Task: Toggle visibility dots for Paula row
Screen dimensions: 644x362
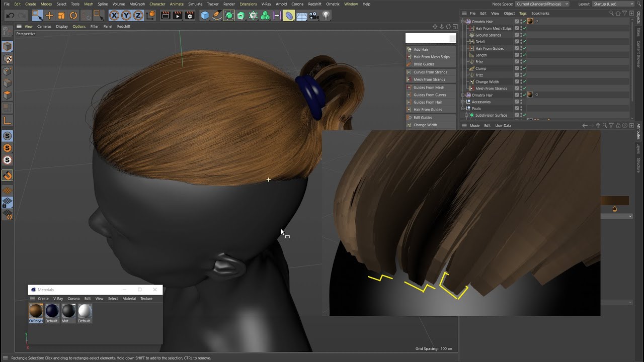Action: click(521, 109)
